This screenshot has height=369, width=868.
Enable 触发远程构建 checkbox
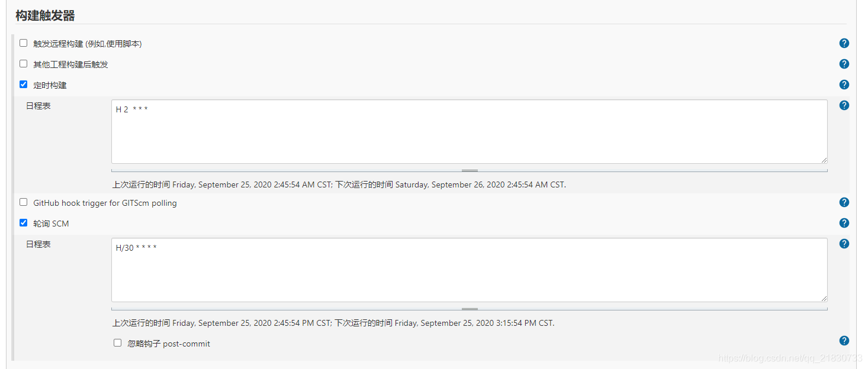[x=24, y=43]
